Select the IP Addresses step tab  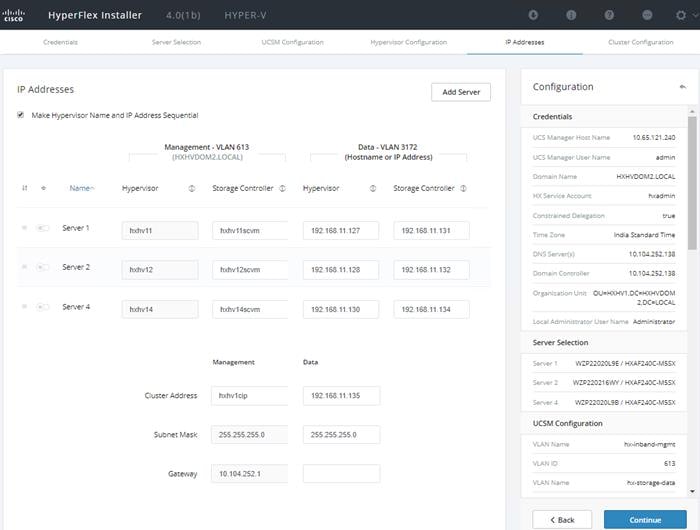pos(525,42)
